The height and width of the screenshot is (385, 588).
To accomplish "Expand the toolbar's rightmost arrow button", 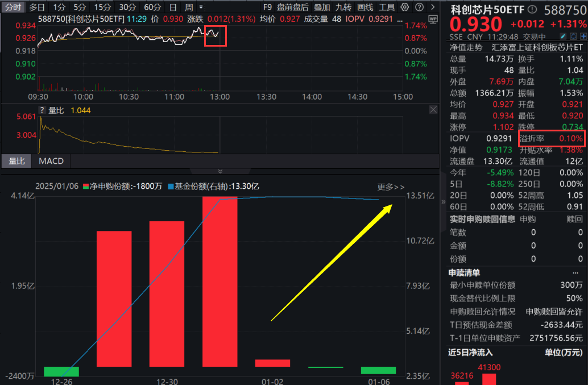I will coord(432,7).
